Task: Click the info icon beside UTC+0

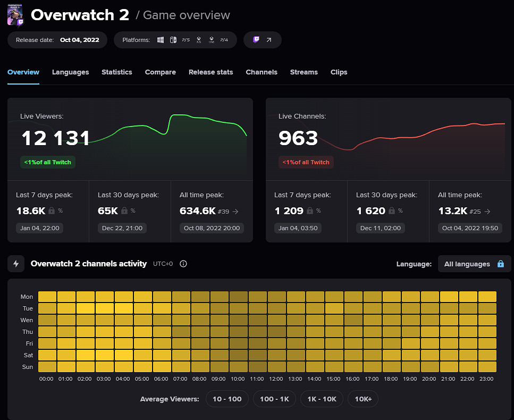Action: 183,264
